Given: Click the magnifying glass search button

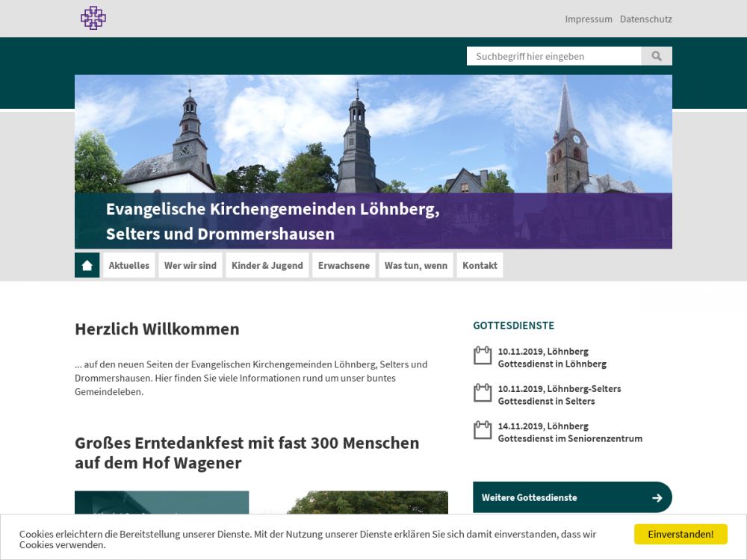Looking at the screenshot, I should pos(657,56).
